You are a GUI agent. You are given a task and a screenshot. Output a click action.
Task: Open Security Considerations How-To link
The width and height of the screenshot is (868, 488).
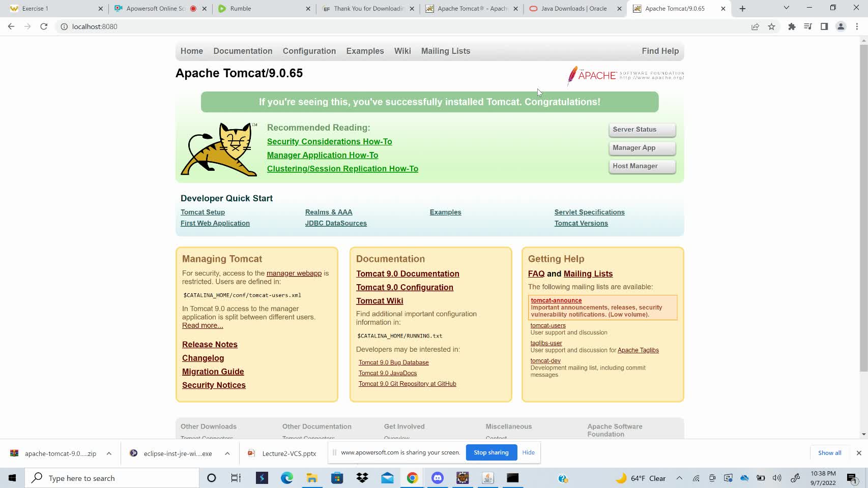(x=329, y=142)
